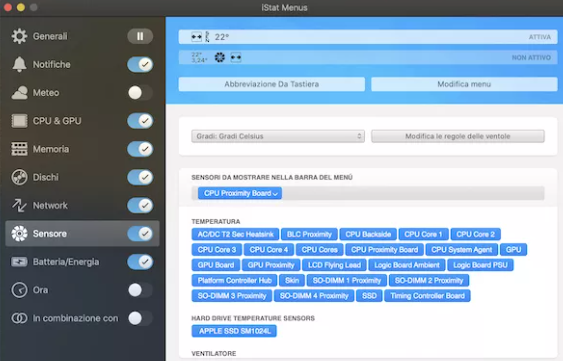
Task: Click the sensor arrows icon in active row
Action: click(196, 37)
